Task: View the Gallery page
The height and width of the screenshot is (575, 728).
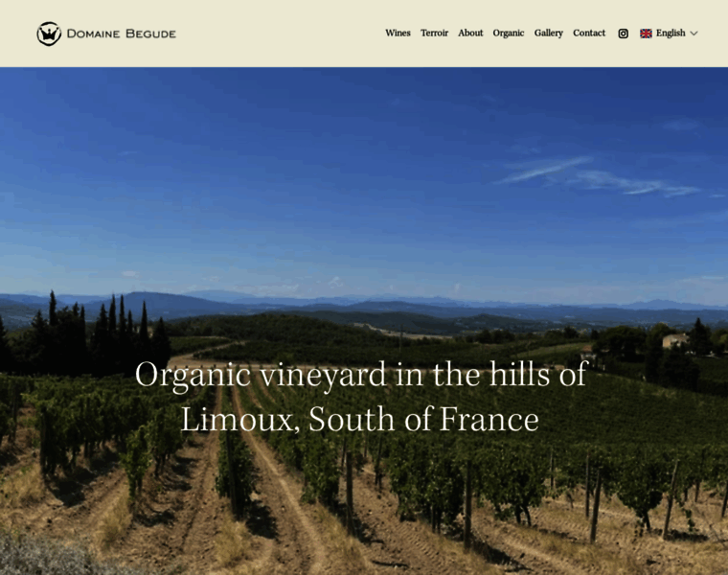Action: pyautogui.click(x=548, y=33)
